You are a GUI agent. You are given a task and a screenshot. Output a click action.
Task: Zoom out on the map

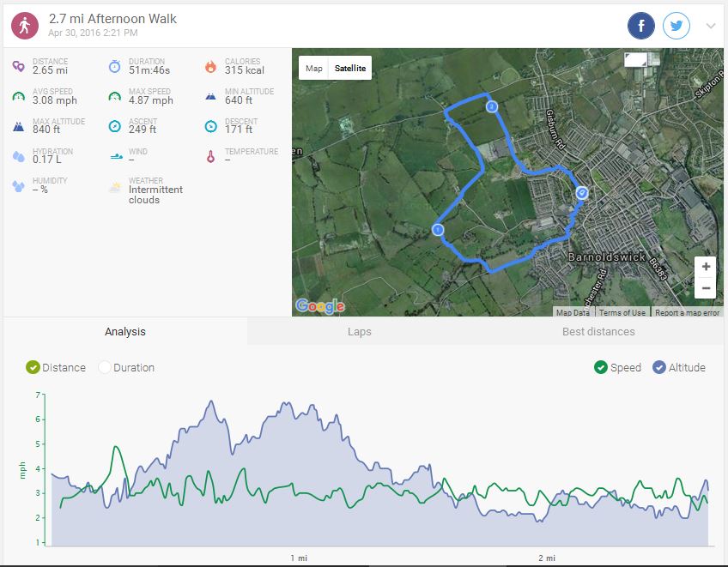pyautogui.click(x=706, y=288)
